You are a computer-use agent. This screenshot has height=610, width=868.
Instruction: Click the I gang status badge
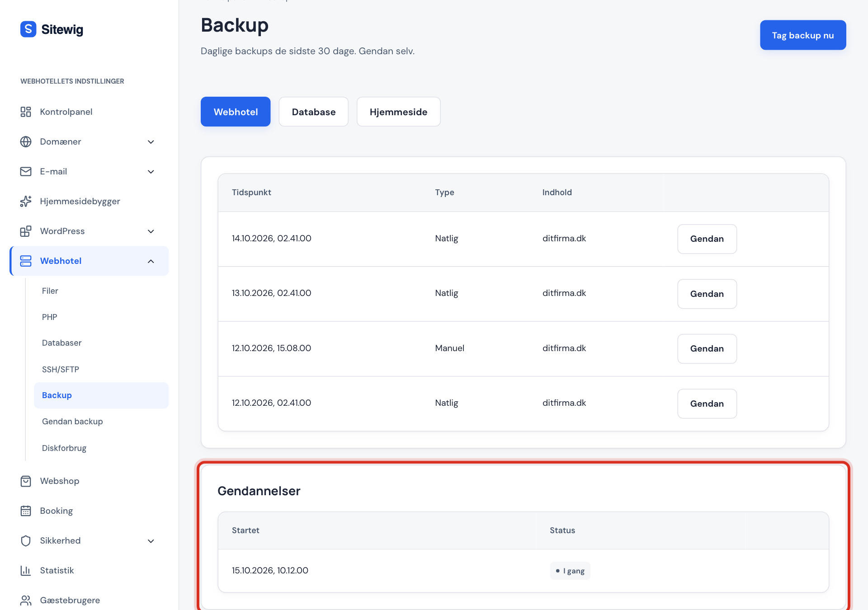click(x=570, y=571)
